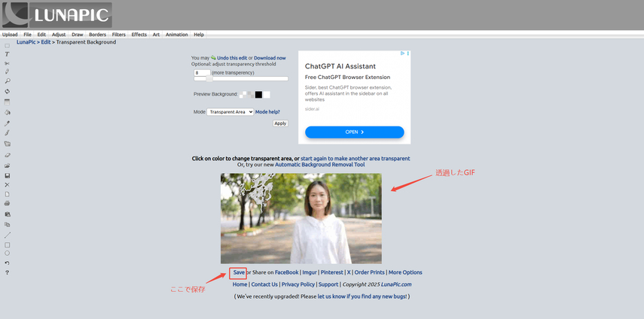This screenshot has height=319, width=644.
Task: Select the circle shape tool
Action: (x=7, y=254)
